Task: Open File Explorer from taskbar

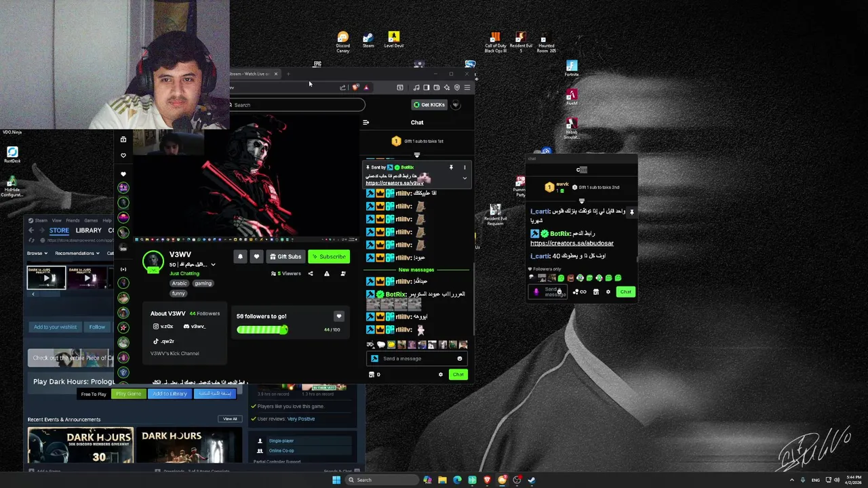Action: [x=442, y=480]
